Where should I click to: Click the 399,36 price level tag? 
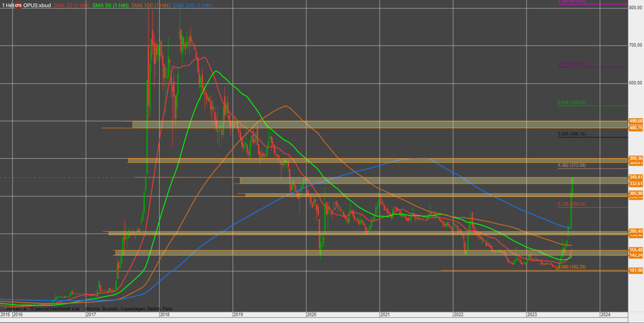click(636, 158)
